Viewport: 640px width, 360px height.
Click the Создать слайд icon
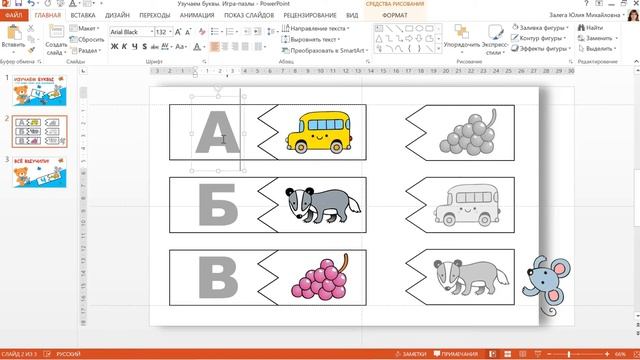pos(56,31)
